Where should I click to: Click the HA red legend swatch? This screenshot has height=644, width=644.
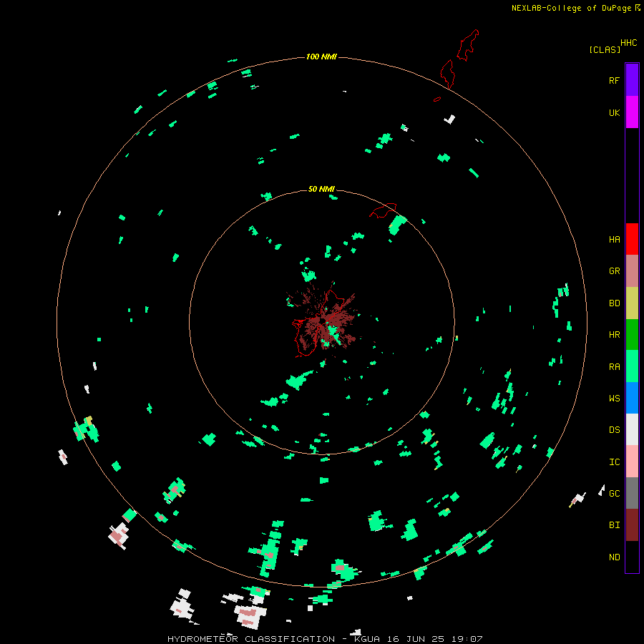pyautogui.click(x=632, y=239)
